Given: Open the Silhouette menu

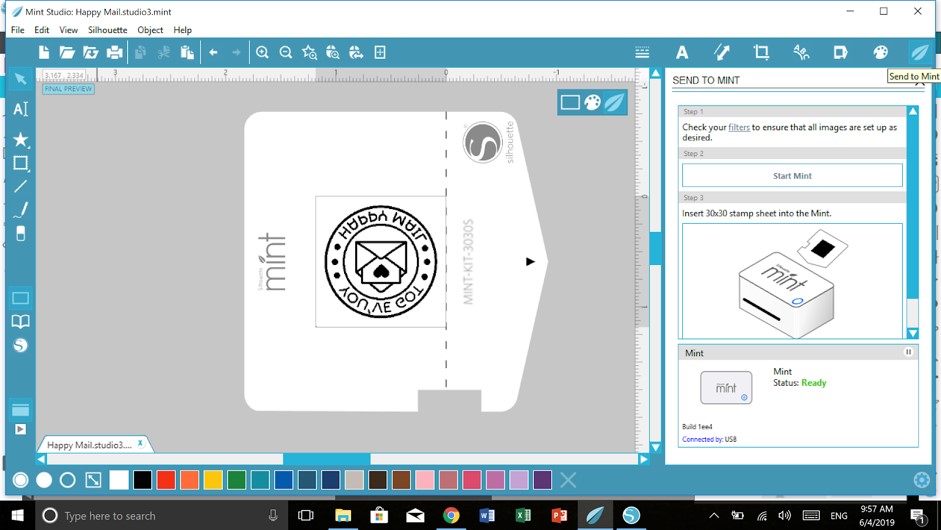Looking at the screenshot, I should coord(107,30).
